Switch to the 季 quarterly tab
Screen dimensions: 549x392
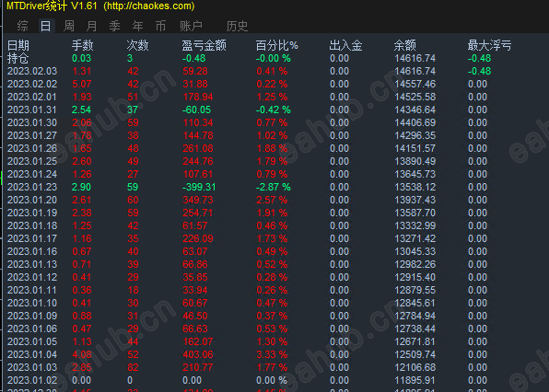click(x=114, y=26)
